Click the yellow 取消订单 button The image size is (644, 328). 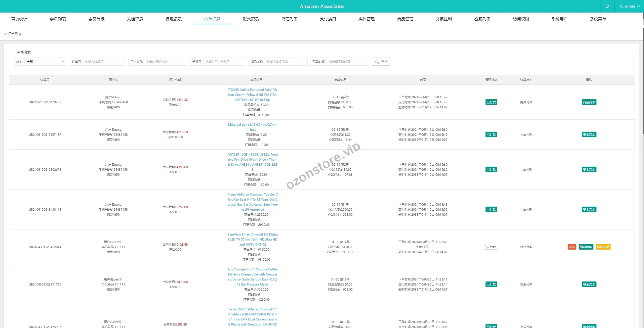(603, 247)
